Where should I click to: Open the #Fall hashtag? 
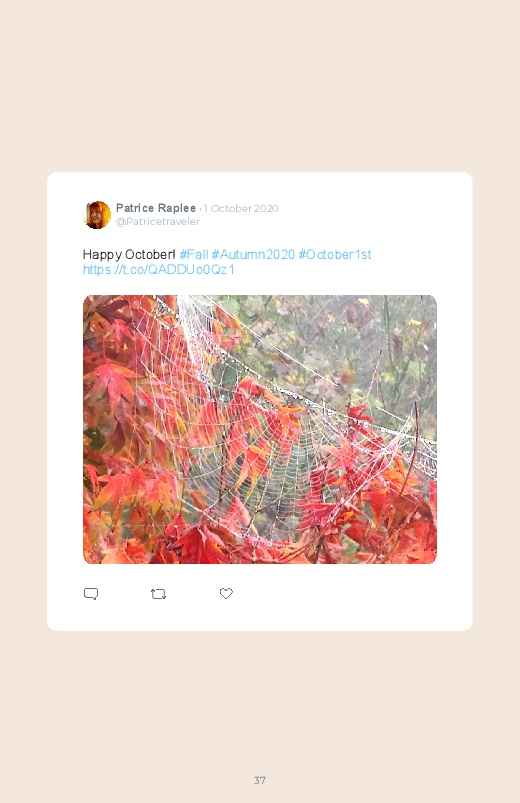point(194,255)
